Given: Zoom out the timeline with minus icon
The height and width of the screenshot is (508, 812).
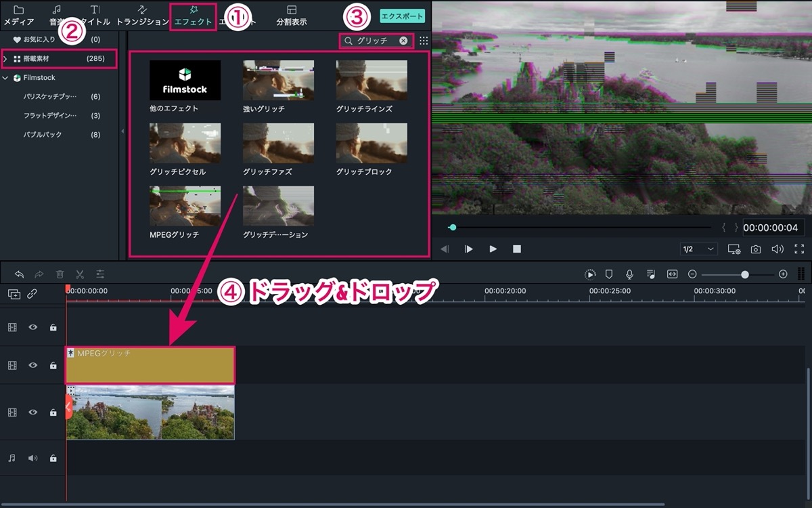Looking at the screenshot, I should [x=692, y=274].
